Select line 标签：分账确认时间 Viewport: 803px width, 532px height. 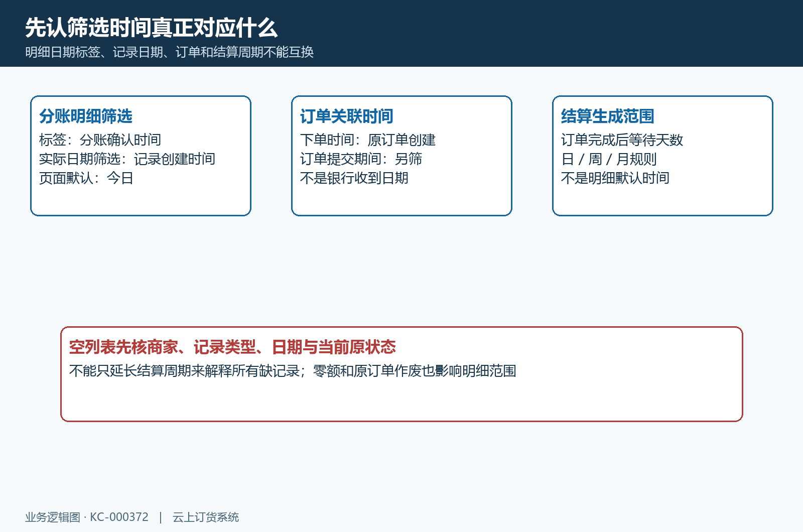coord(100,140)
